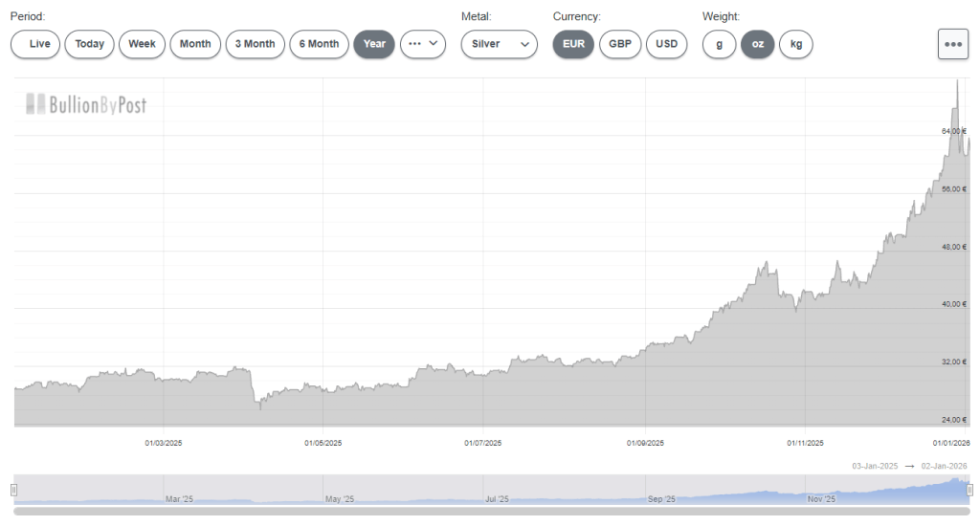Select the Live period option
This screenshot has height=526, width=980.
pos(36,44)
